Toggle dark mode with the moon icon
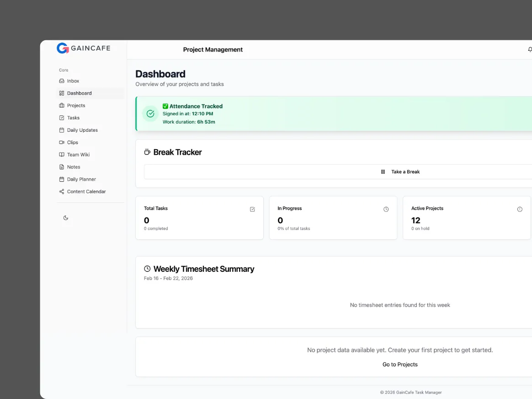This screenshot has height=399, width=532. point(66,218)
